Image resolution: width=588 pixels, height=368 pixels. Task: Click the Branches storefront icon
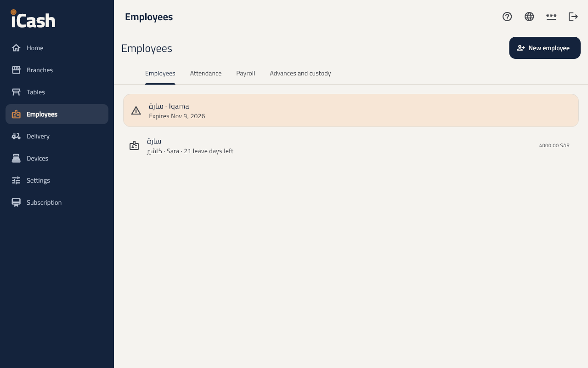tap(16, 70)
